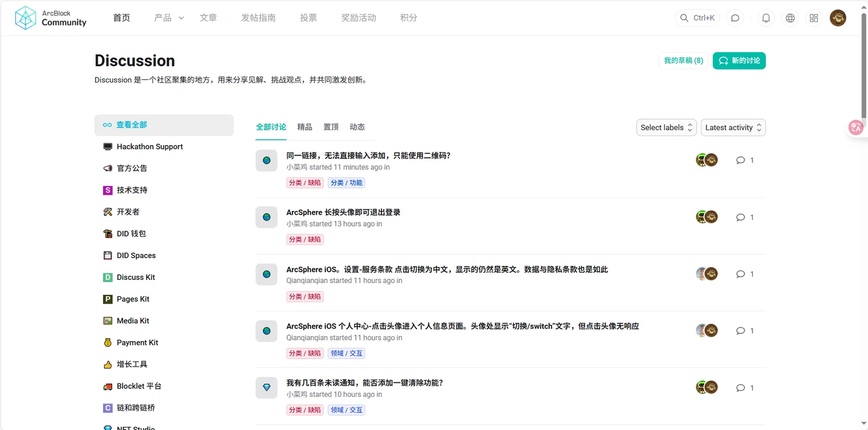
Task: Open post ArcSphere 长按头像即可退出登录
Action: click(x=343, y=213)
